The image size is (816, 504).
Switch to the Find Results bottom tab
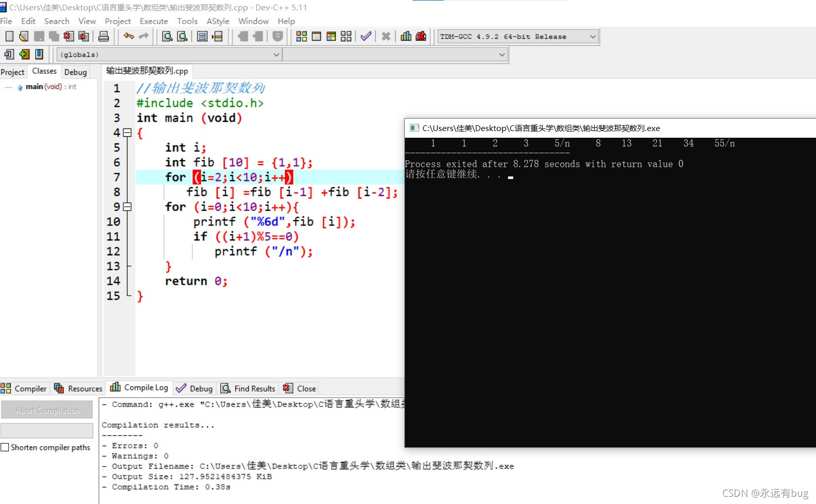click(248, 388)
